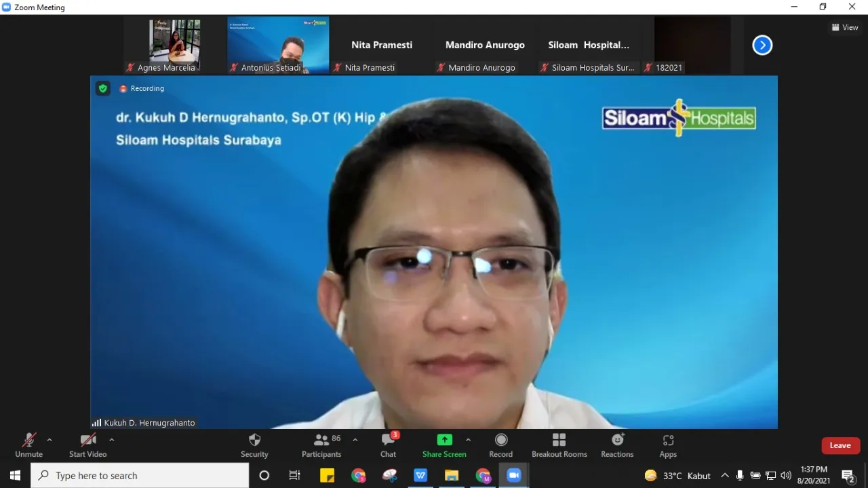868x488 pixels.
Task: Click the taskbar clock showing 1:37 PM
Action: (814, 475)
